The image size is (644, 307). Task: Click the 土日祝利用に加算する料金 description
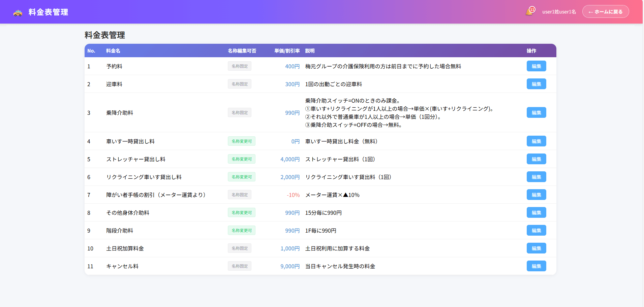(x=338, y=248)
